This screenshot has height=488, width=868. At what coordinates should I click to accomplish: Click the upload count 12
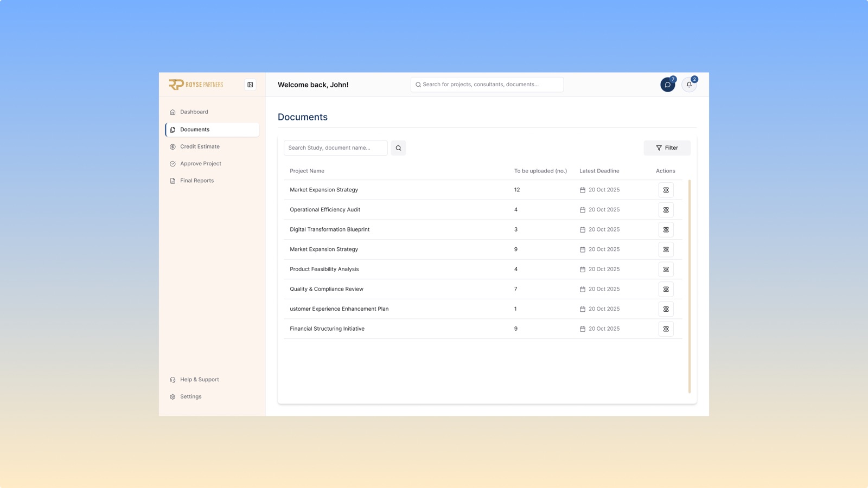tap(517, 190)
